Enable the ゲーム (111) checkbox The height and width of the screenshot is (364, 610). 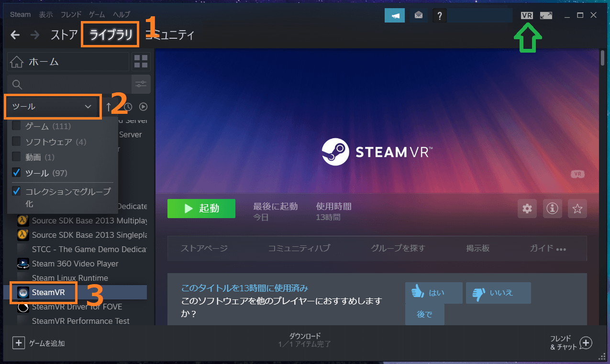tap(16, 126)
